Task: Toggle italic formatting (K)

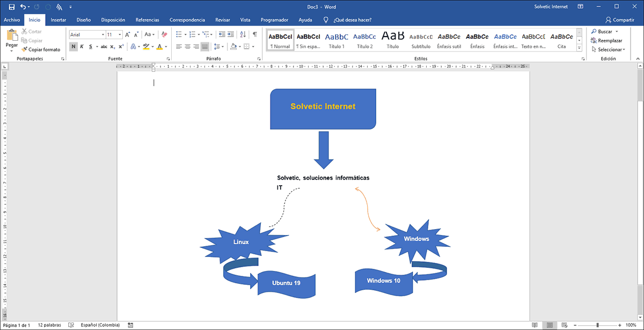Action: point(82,47)
